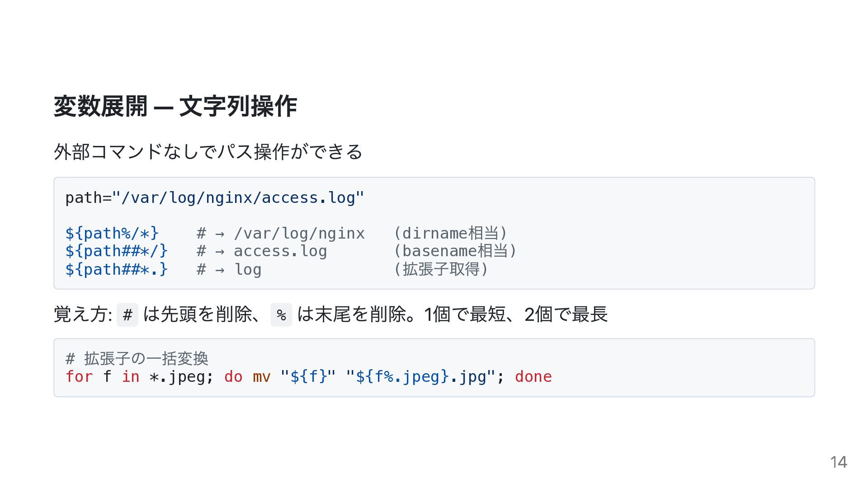
Task: Click the slide page number 14
Action: [x=838, y=462]
